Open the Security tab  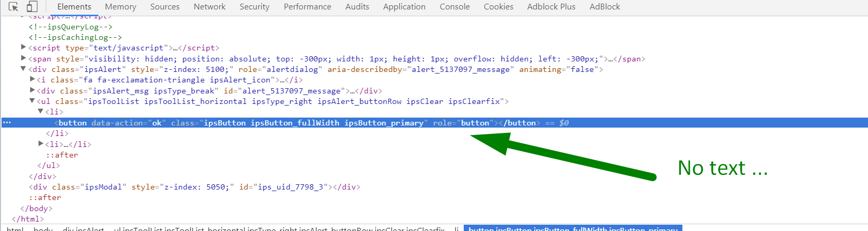click(x=254, y=7)
